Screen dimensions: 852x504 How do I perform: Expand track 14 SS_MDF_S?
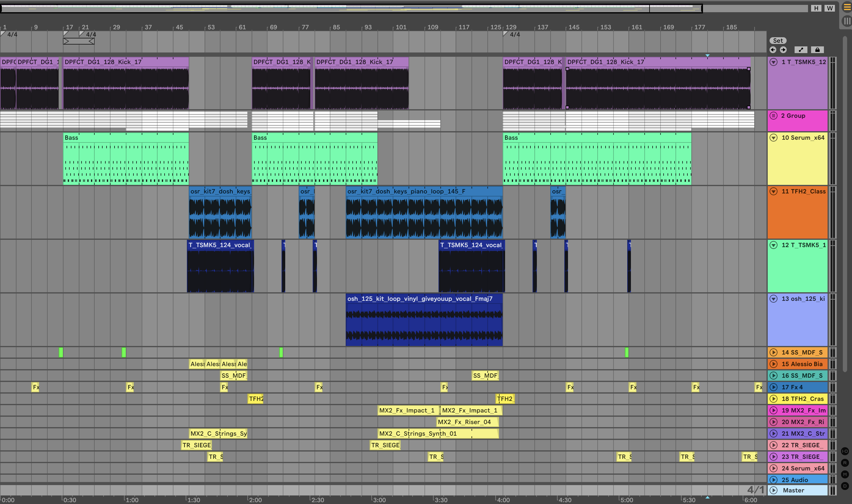point(774,352)
